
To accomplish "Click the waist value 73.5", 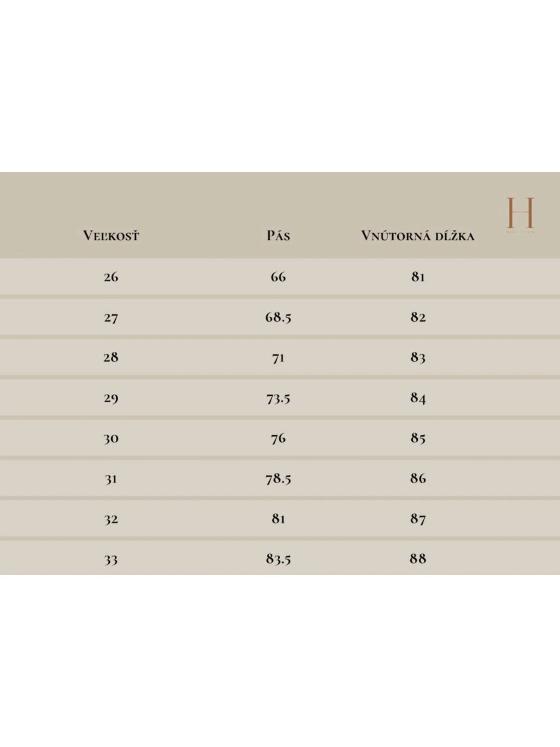I will 278,398.
